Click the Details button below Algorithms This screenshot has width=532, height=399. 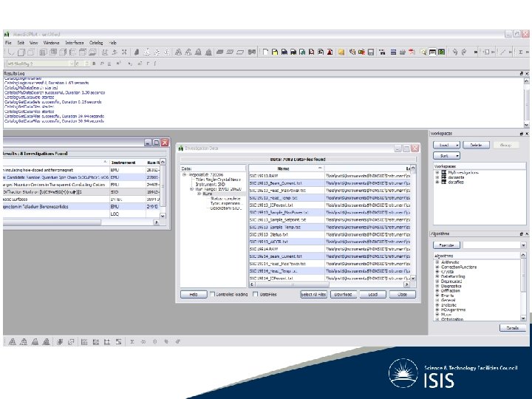pos(513,328)
